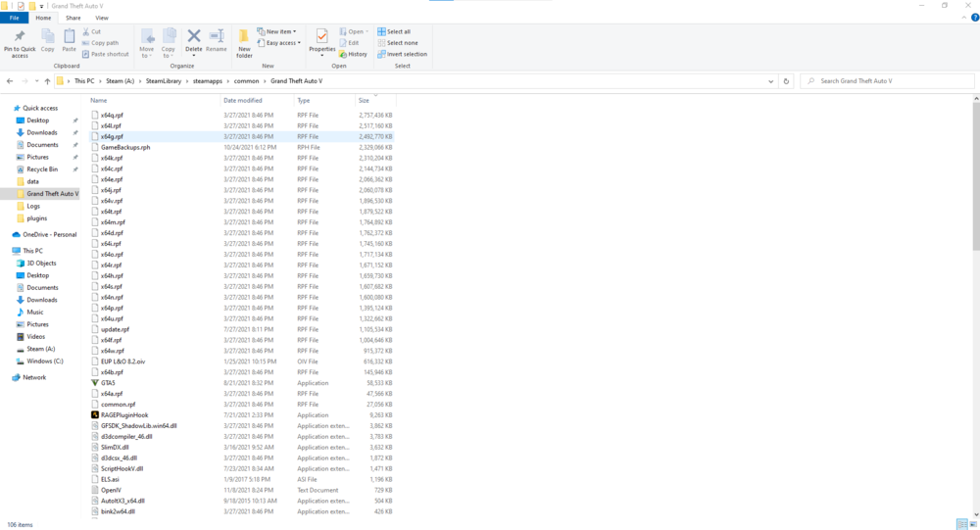Create a New folder from ribbon

coord(244,44)
